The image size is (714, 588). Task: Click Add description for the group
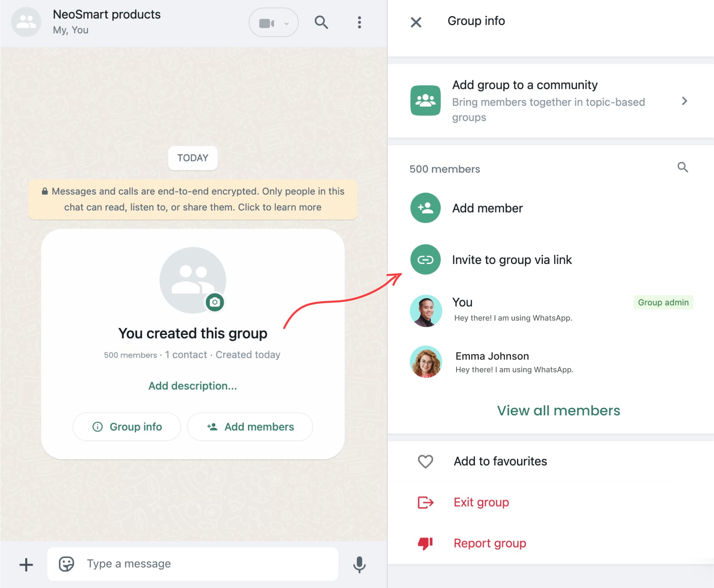click(x=192, y=386)
